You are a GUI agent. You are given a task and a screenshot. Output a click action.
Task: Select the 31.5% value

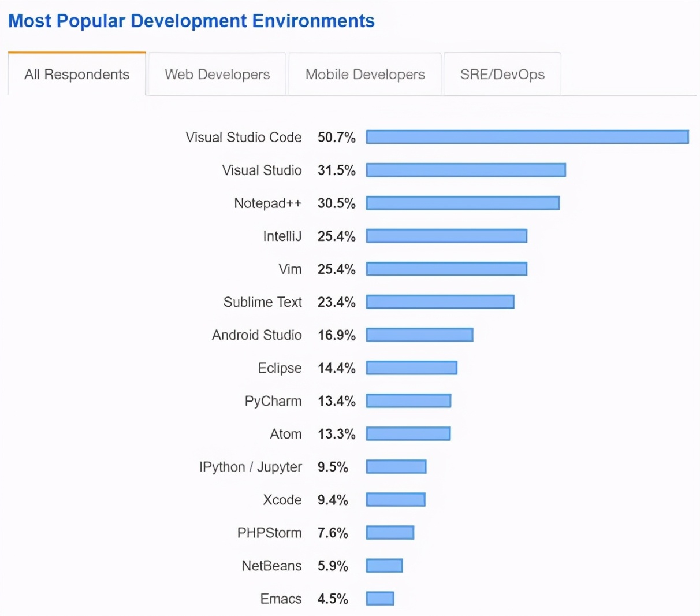click(337, 170)
